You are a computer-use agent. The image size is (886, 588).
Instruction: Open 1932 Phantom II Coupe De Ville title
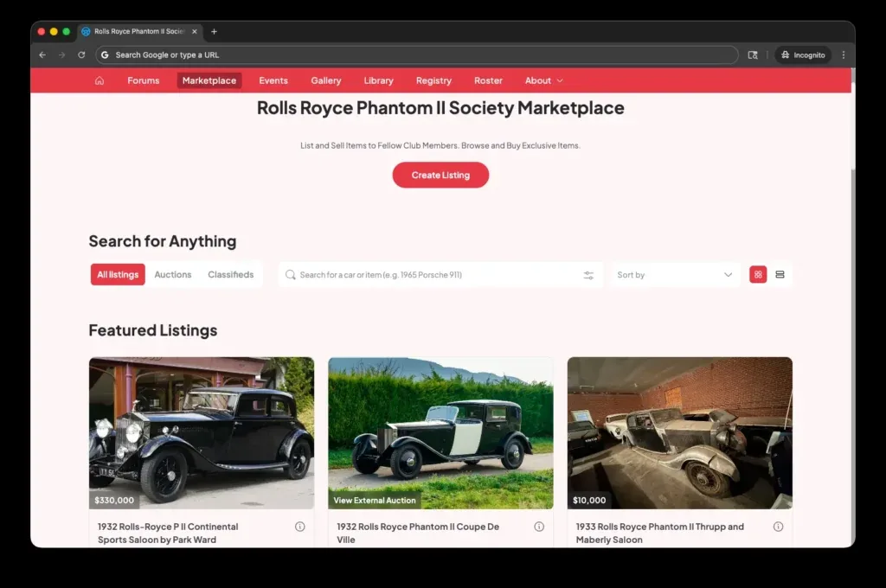click(x=418, y=533)
